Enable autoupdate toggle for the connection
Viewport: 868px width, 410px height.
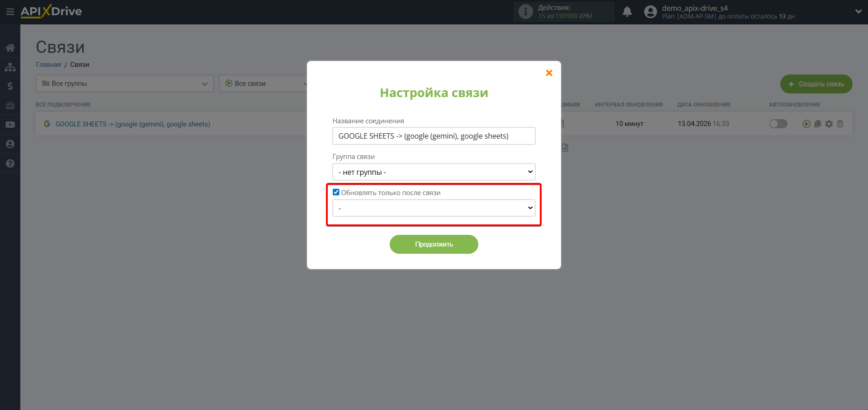(778, 124)
